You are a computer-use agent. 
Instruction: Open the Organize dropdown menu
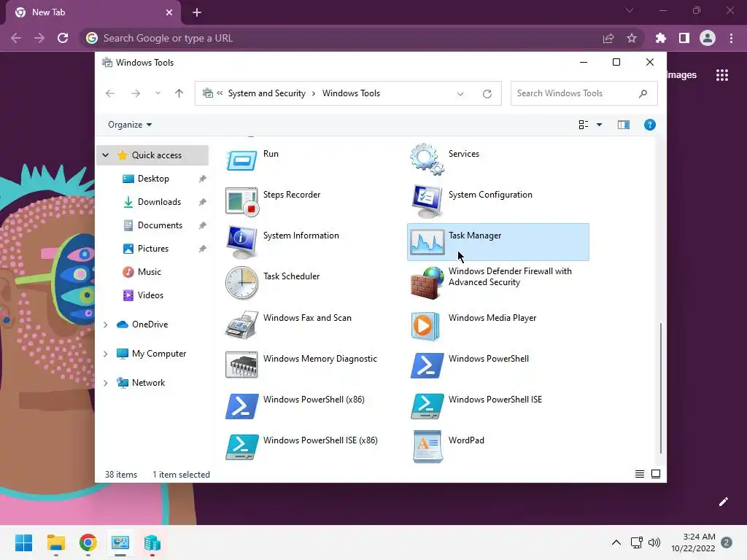click(x=130, y=125)
